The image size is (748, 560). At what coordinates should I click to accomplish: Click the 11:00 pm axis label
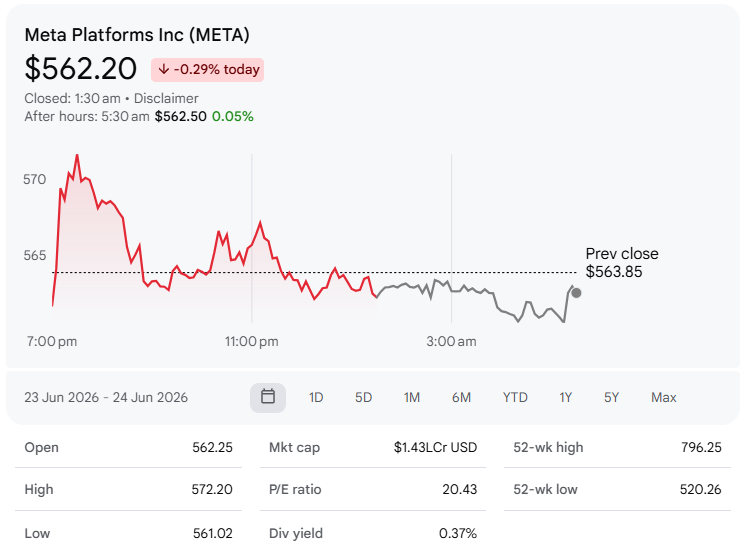(x=252, y=342)
